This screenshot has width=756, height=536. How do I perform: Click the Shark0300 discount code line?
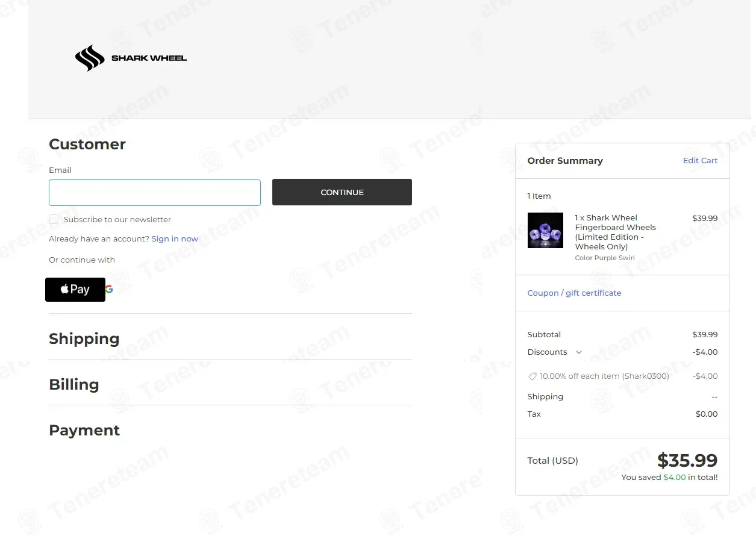click(604, 376)
